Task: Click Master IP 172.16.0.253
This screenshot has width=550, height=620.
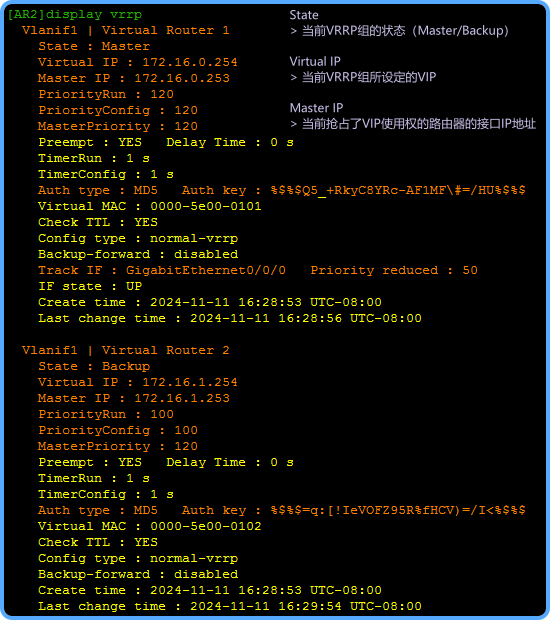Action: tap(134, 78)
